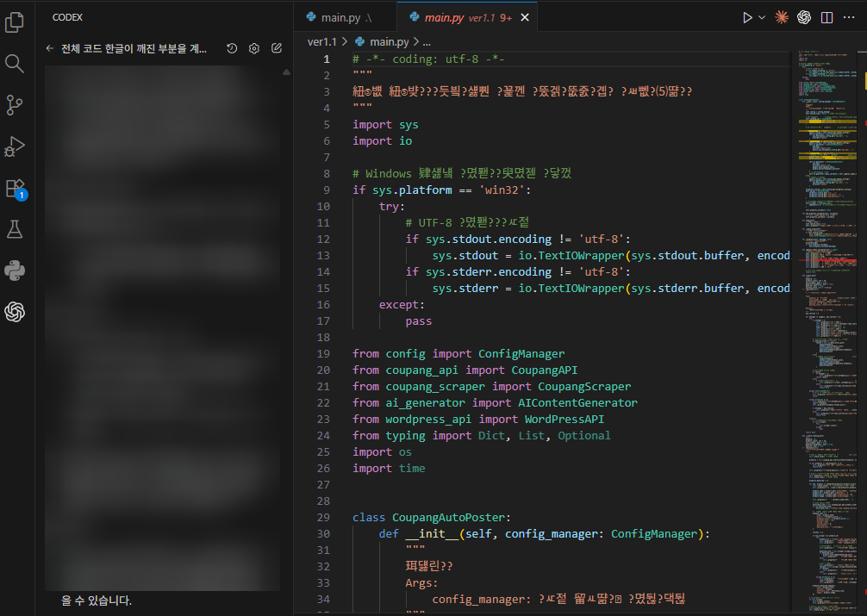Click 'class CoupangAutoPoster' definition text
The height and width of the screenshot is (616, 867).
click(x=429, y=518)
